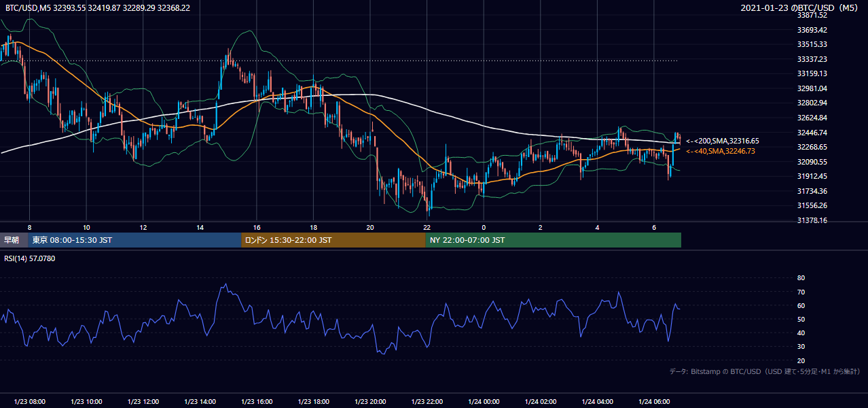Click the 1/23 12:00 date axis label
Screen dimensions: 868x408
[143, 401]
